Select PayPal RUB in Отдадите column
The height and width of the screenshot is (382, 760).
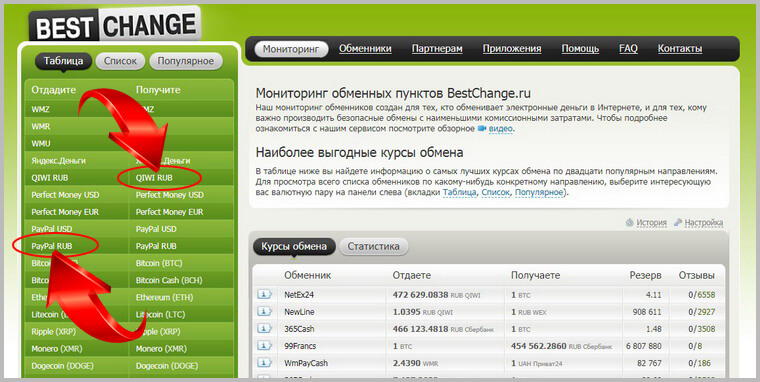(52, 246)
